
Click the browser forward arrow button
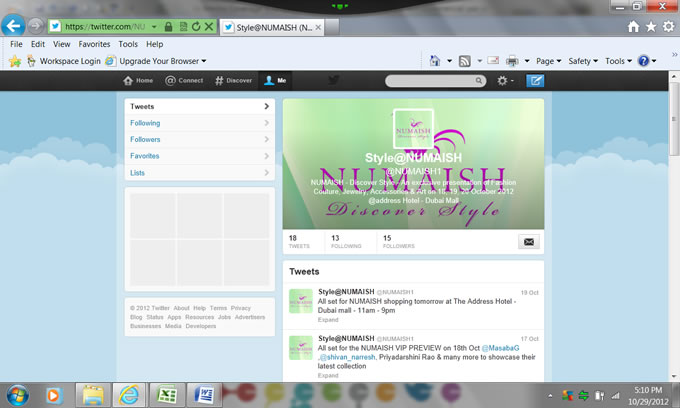(36, 26)
